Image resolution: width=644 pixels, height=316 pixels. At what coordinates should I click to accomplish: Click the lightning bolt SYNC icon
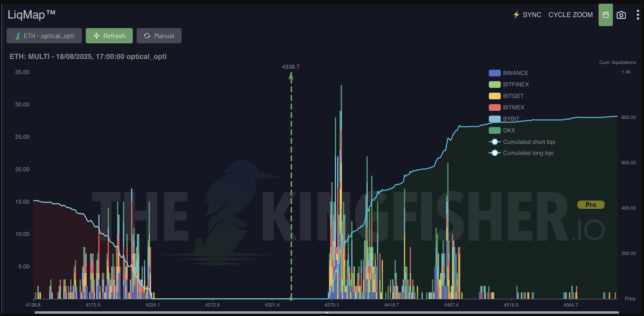click(516, 15)
